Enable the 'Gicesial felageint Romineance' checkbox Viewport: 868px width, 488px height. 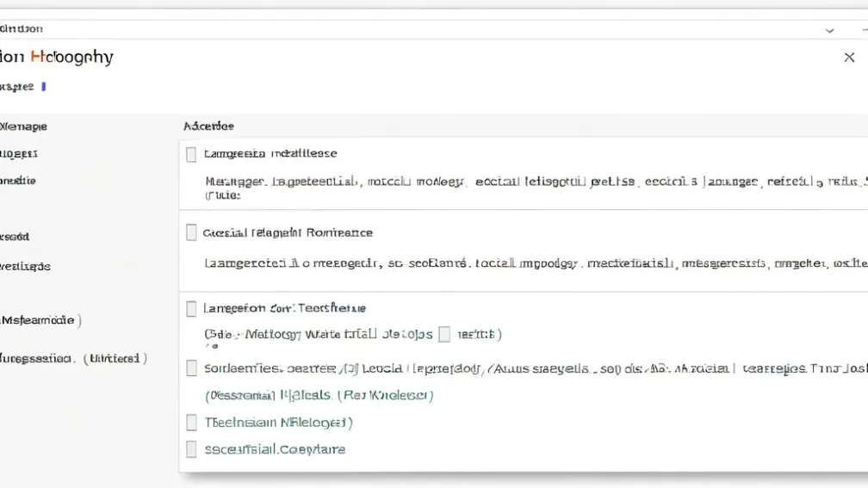(191, 233)
